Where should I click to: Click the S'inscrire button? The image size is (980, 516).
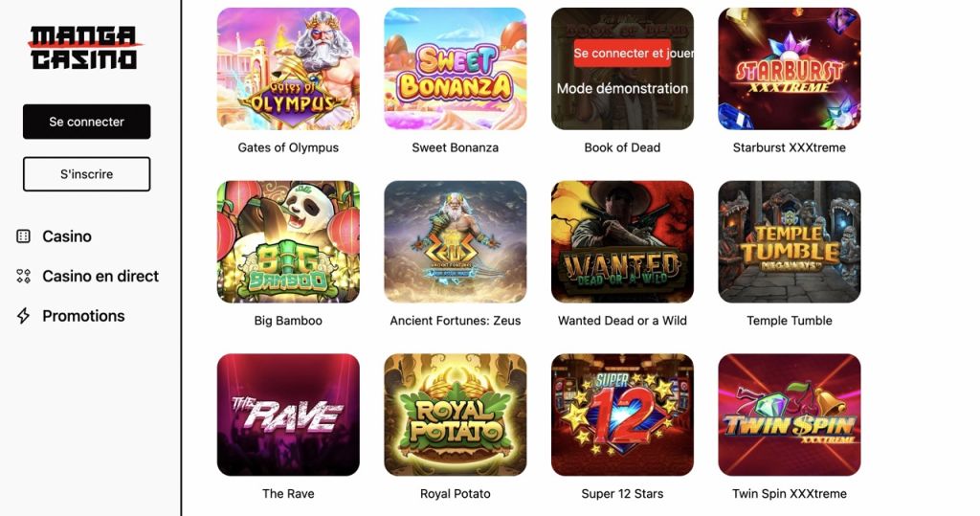pos(87,174)
